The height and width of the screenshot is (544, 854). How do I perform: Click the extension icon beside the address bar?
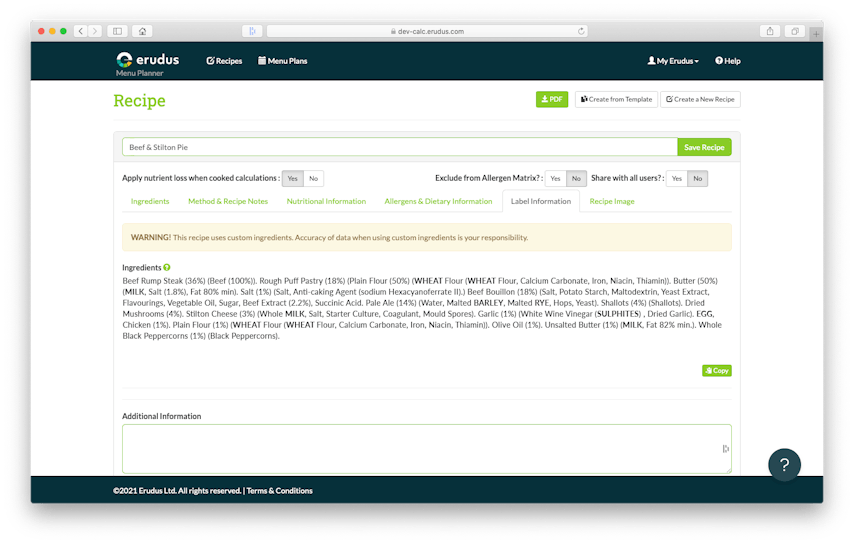[x=252, y=31]
